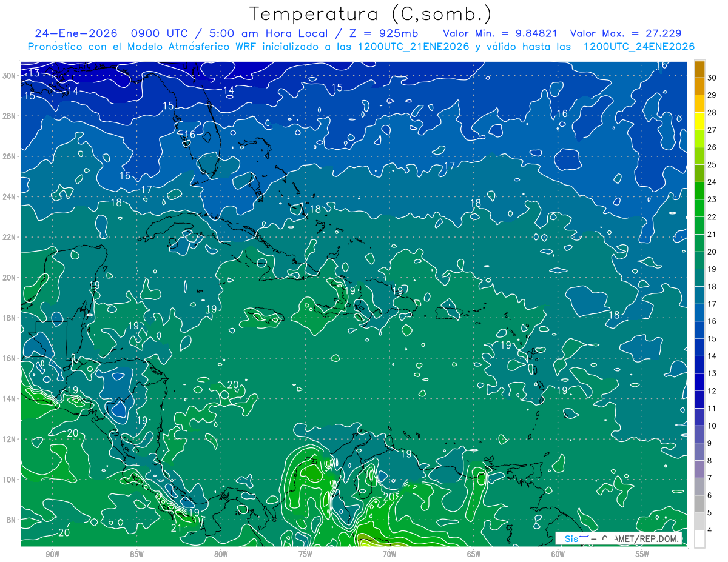728x562 pixels.
Task: Click the title "Temperatura (C,somb.)"
Action: pos(371,13)
